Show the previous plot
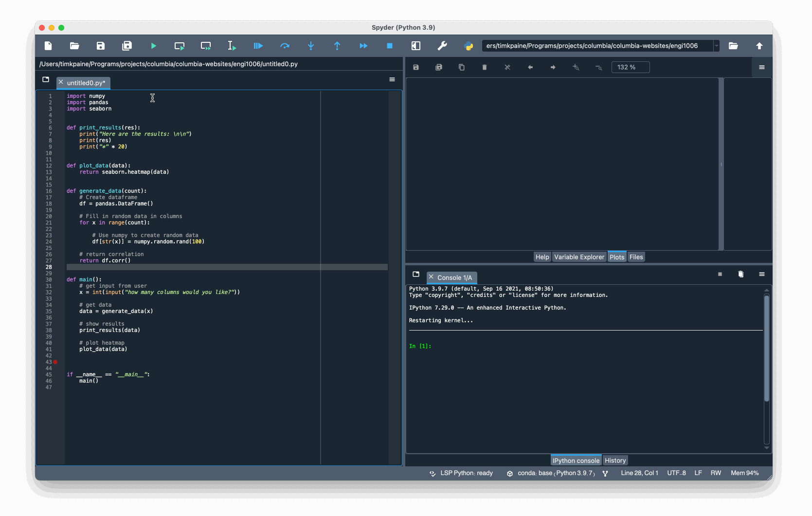Viewport: 812px width, 516px height. point(530,67)
